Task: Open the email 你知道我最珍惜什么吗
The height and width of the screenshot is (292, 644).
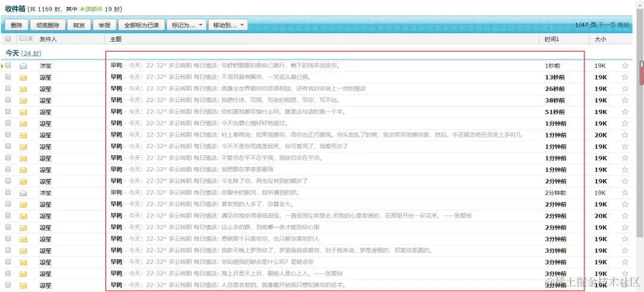Action: tap(228, 112)
